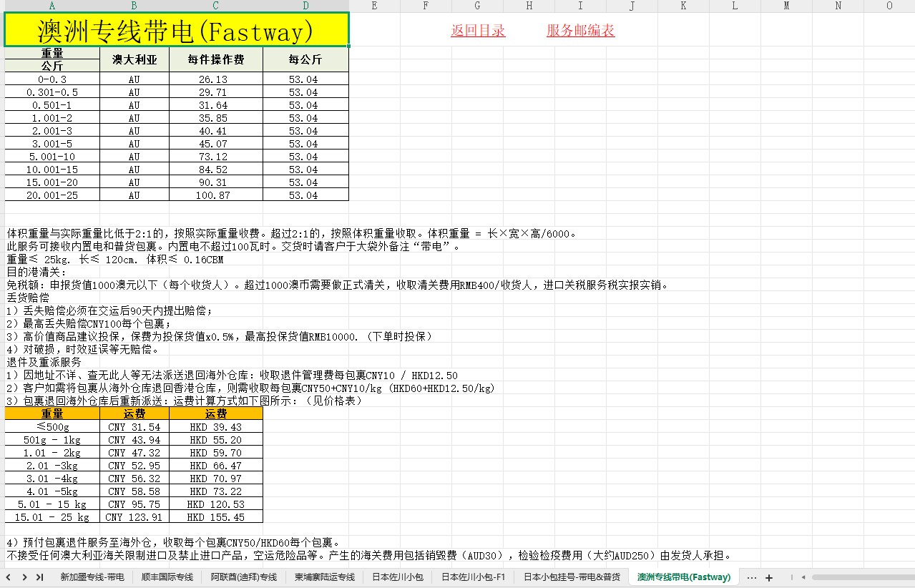Select the weight cell 0.301-0.5
The width and height of the screenshot is (915, 588).
click(52, 92)
